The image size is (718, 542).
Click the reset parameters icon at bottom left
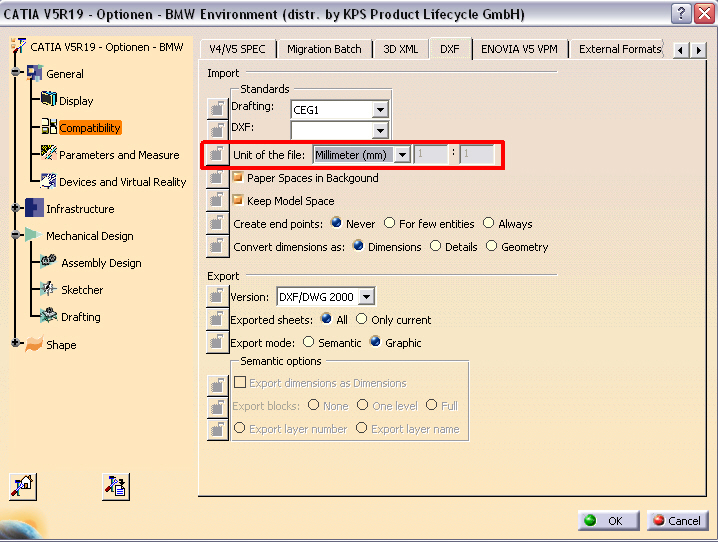(x=23, y=487)
